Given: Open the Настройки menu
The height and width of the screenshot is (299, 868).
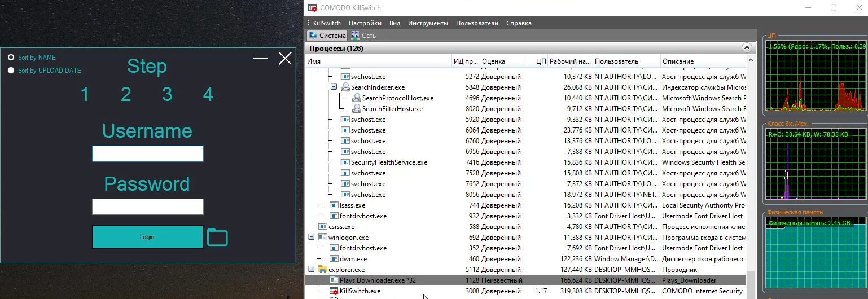Looking at the screenshot, I should [365, 23].
